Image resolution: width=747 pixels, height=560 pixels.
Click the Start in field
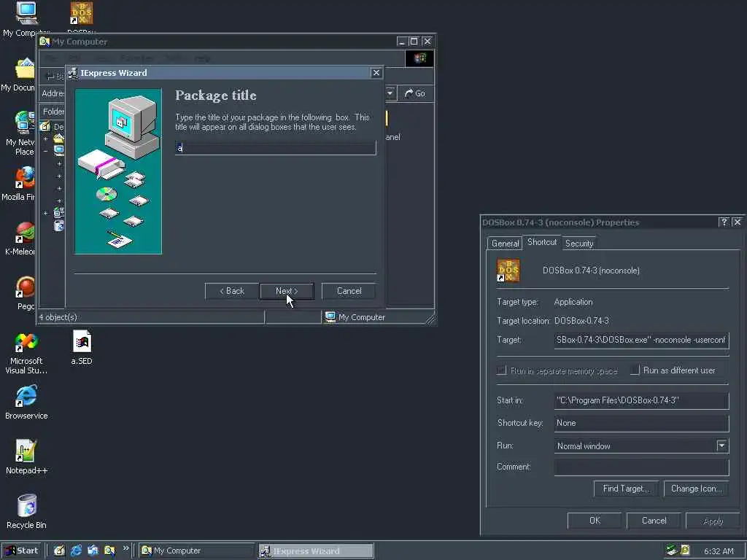pos(641,400)
